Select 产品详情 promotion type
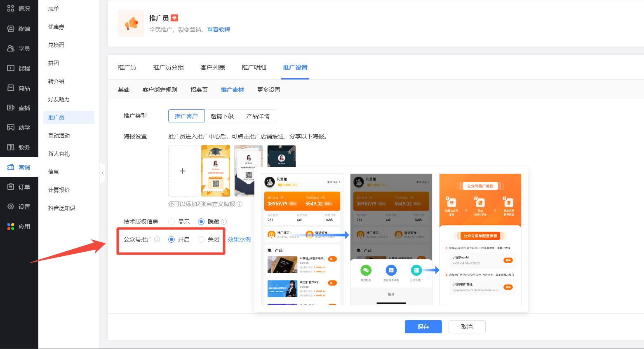Screen dimensions: 644x349 tap(258, 116)
